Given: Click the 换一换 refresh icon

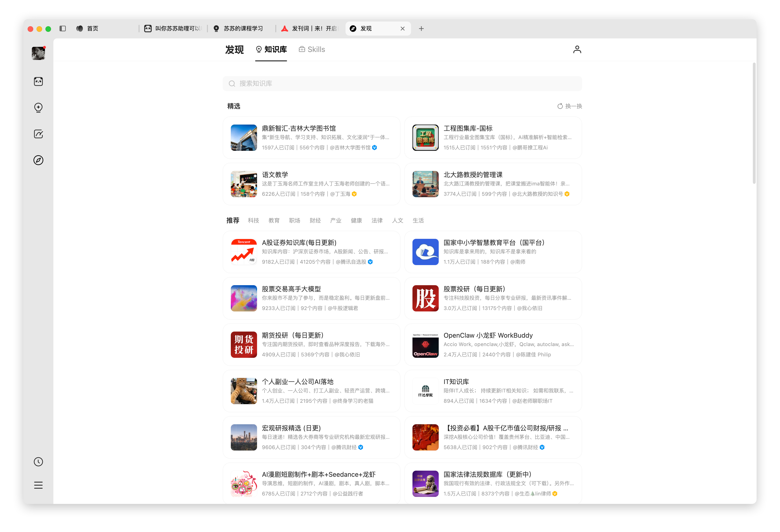Looking at the screenshot, I should pyautogui.click(x=560, y=106).
